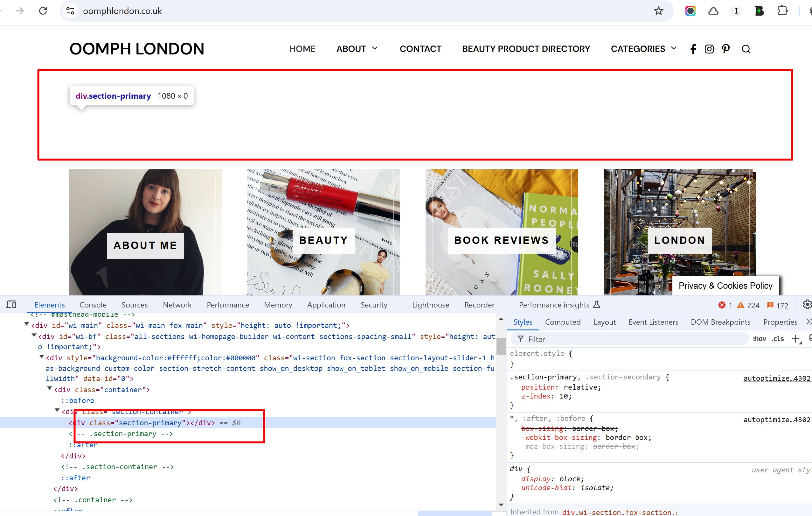Show the 224 warnings count
The image size is (812, 516).
pyautogui.click(x=748, y=305)
